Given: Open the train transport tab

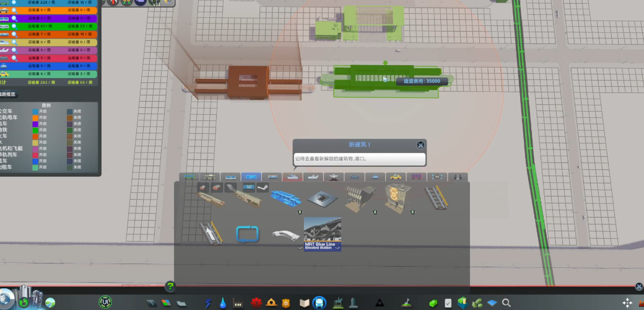Looking at the screenshot, I should (x=272, y=177).
